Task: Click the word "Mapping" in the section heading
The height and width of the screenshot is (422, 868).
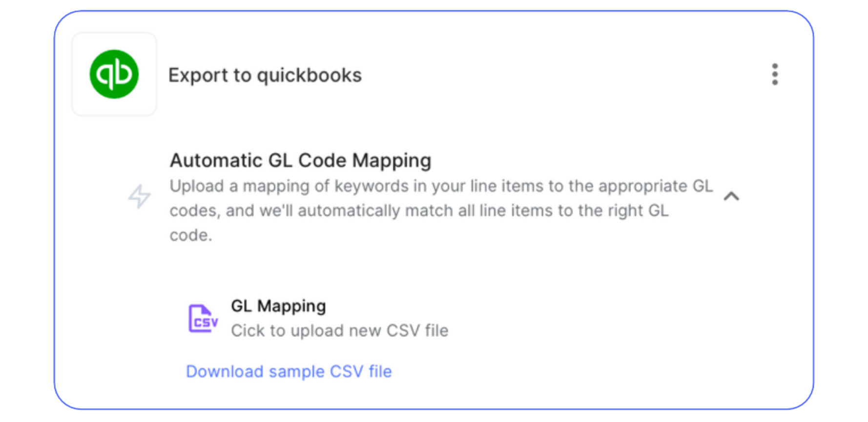Action: pyautogui.click(x=392, y=160)
